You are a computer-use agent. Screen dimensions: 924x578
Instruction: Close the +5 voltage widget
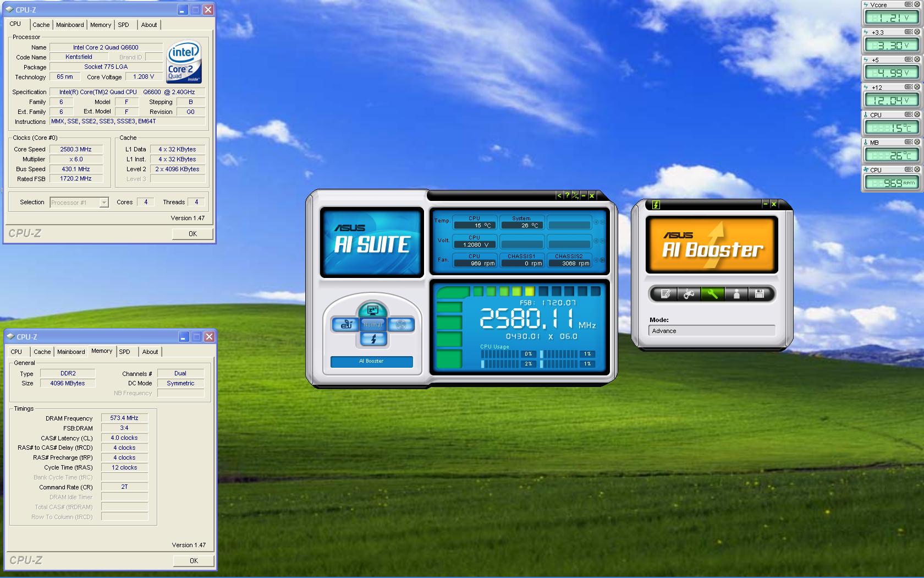(x=917, y=59)
